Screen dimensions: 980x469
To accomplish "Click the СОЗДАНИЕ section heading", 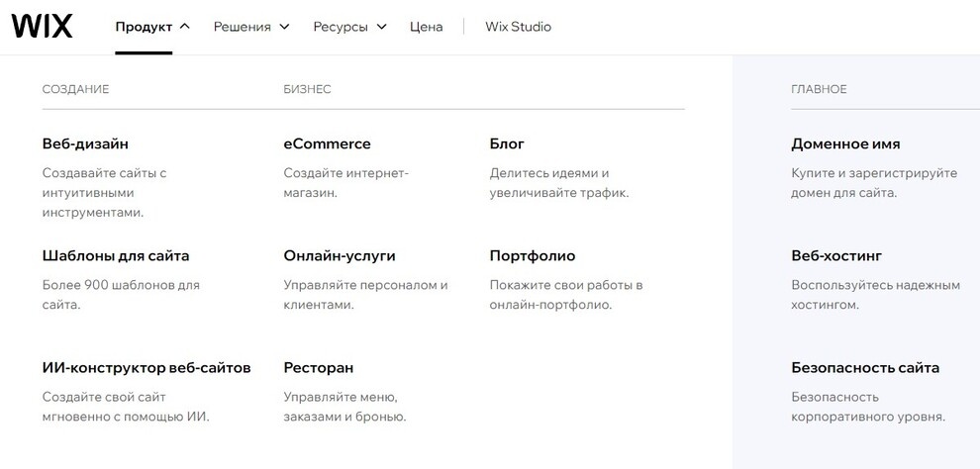I will [75, 89].
